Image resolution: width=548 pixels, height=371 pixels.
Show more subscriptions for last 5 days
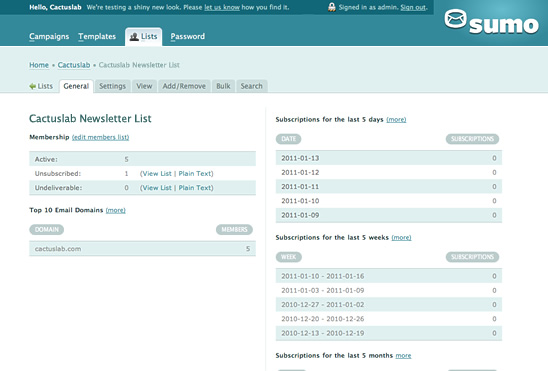396,119
